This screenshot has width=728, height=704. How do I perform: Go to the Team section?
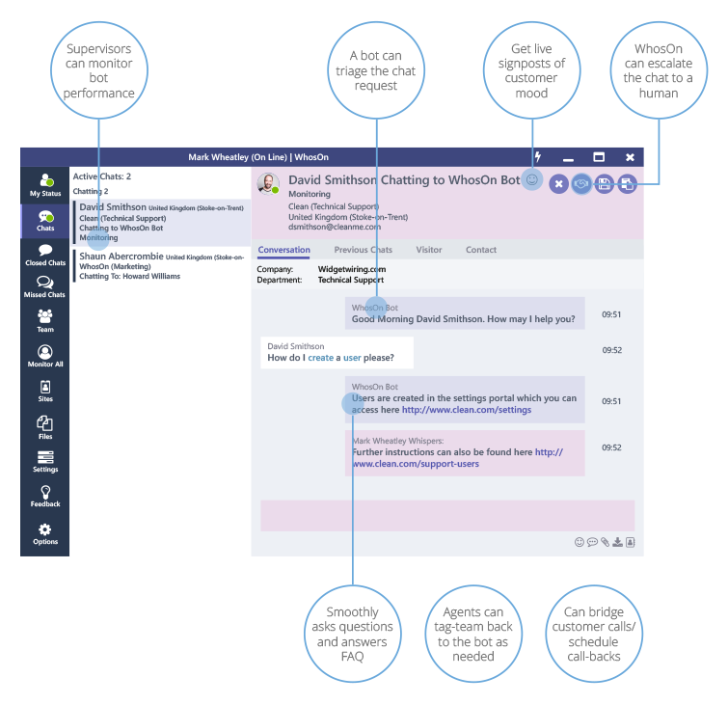[44, 320]
